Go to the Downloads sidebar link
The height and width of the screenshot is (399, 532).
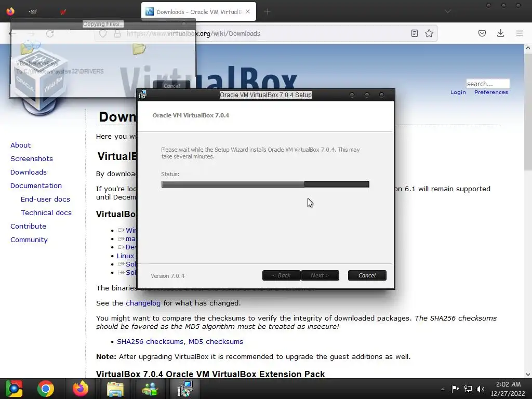tap(29, 172)
